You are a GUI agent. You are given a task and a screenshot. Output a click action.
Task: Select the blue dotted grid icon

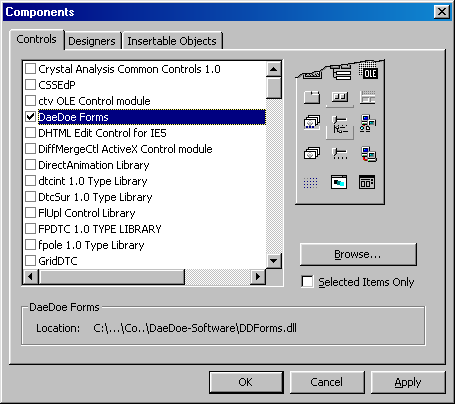[x=310, y=183]
